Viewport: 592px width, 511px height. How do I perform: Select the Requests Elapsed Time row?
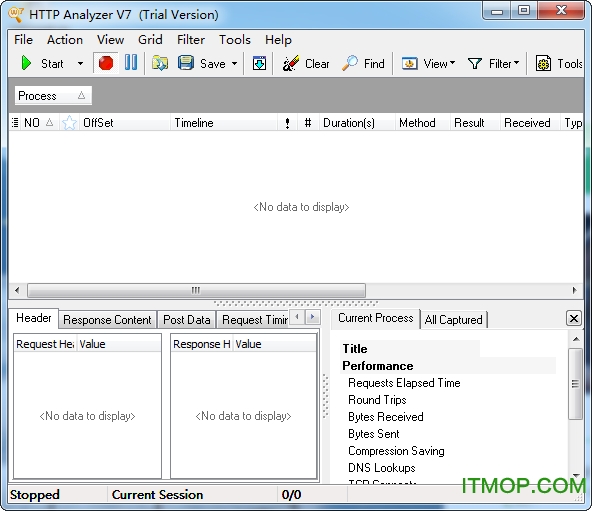click(x=404, y=383)
